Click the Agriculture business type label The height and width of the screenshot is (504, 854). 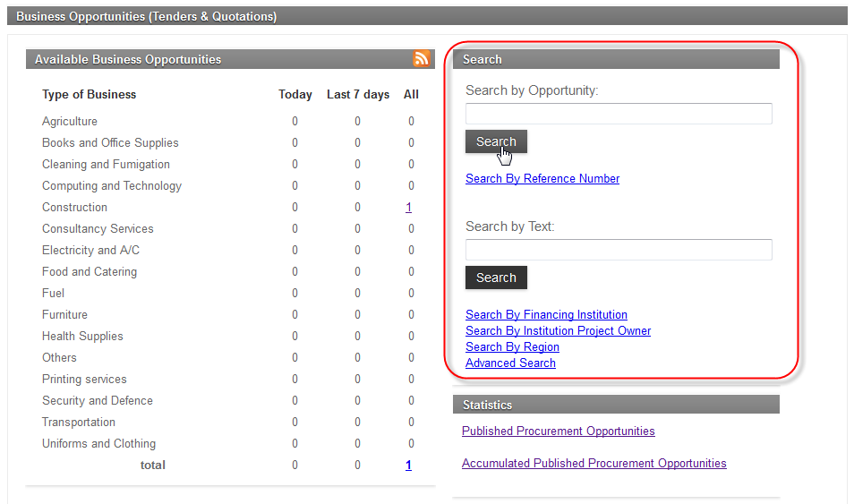(x=70, y=121)
